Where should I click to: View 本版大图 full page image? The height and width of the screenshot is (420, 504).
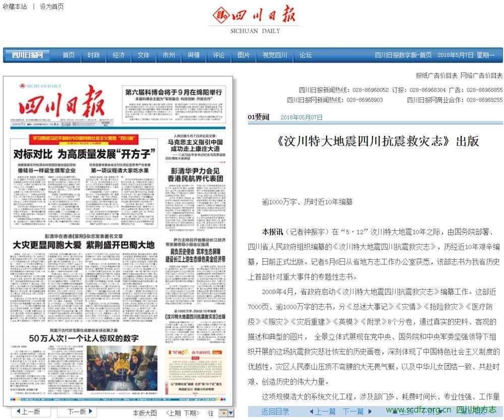click(x=145, y=413)
